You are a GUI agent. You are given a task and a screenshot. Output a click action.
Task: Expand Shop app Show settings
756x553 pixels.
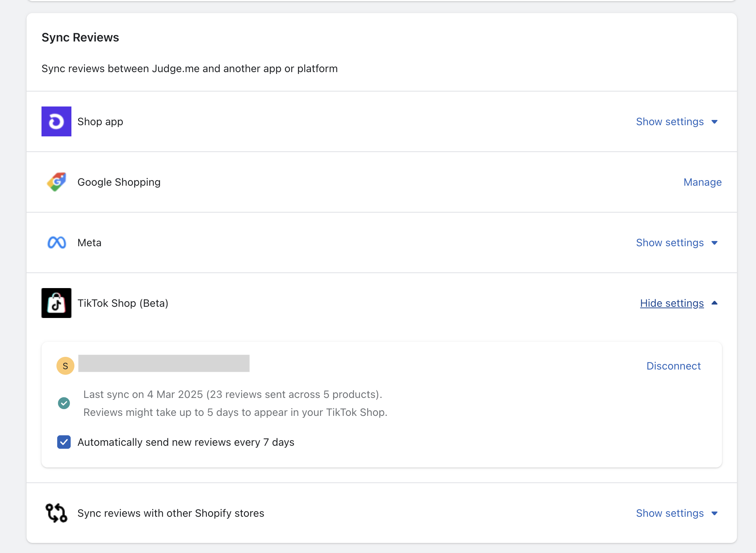pos(670,121)
